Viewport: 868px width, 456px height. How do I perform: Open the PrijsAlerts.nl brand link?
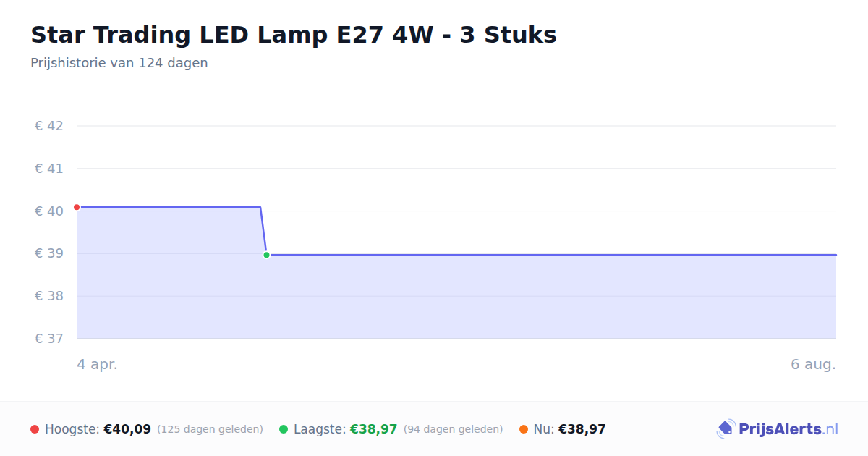pos(778,429)
